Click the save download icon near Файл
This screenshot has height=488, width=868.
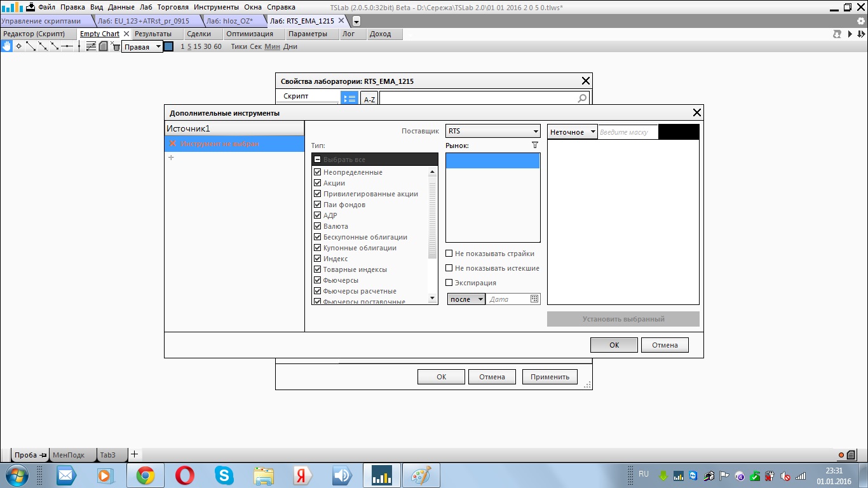31,7
